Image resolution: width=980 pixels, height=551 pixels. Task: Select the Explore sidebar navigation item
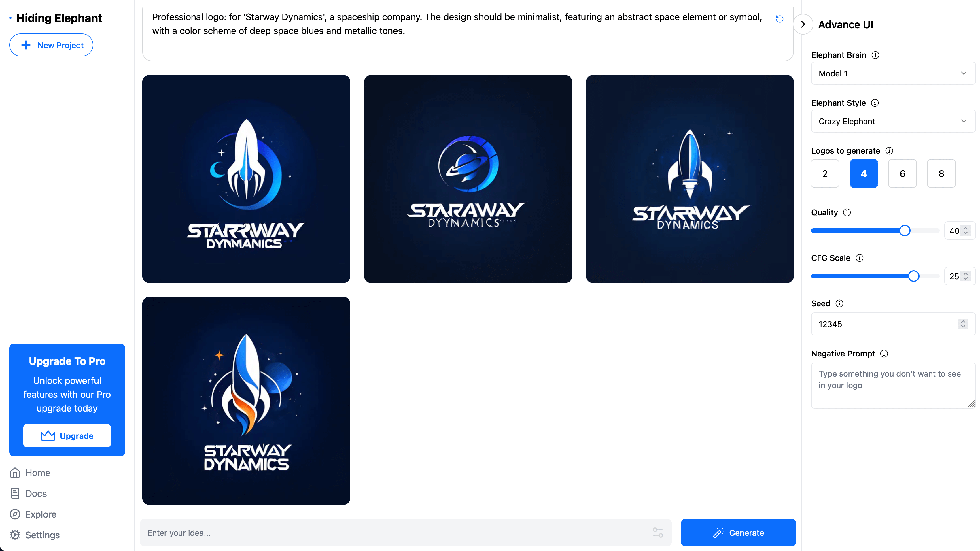40,514
